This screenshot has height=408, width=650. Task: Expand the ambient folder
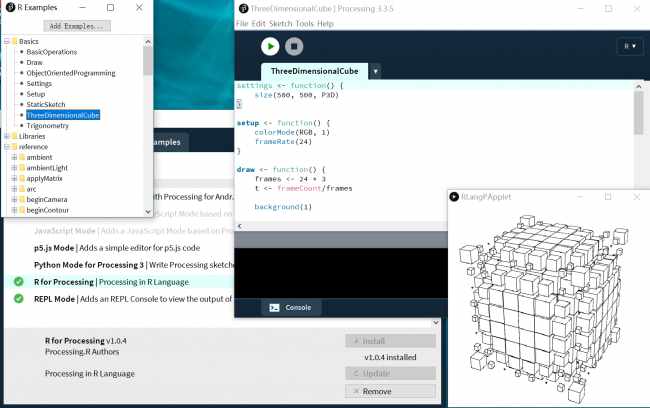[x=15, y=157]
